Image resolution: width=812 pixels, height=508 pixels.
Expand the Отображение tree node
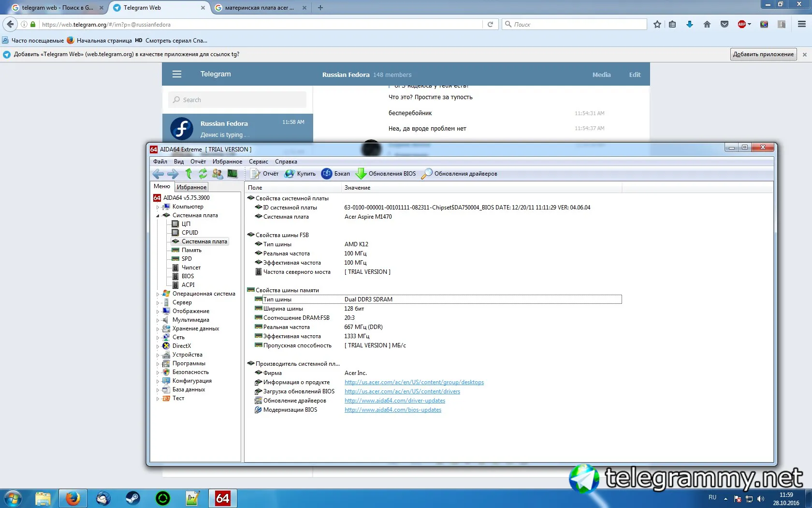158,312
